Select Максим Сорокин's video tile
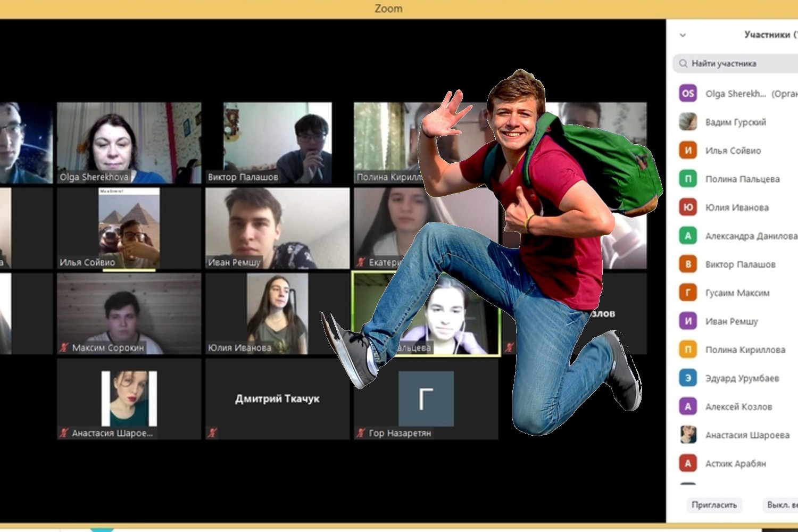The image size is (798, 532). coord(129,314)
